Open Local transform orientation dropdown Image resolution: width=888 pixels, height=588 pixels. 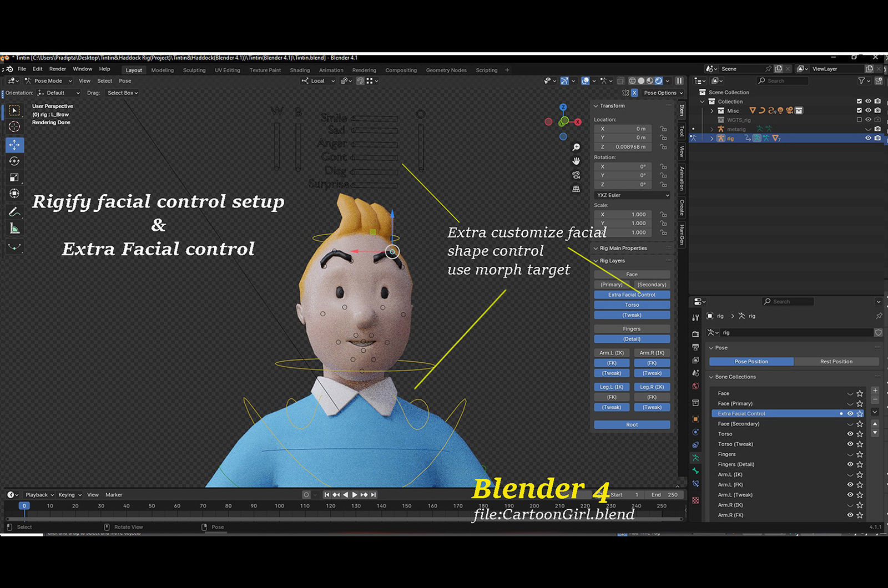coord(318,81)
